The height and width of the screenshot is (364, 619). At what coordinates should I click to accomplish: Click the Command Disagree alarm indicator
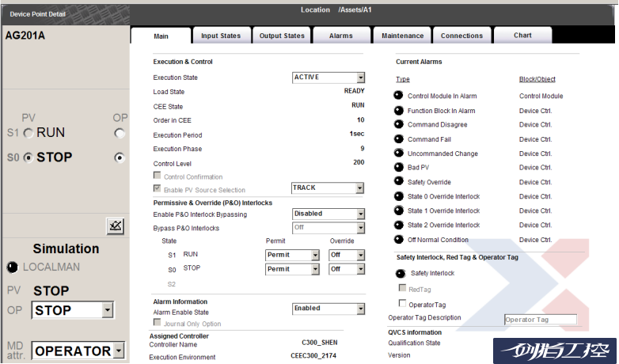pyautogui.click(x=398, y=124)
